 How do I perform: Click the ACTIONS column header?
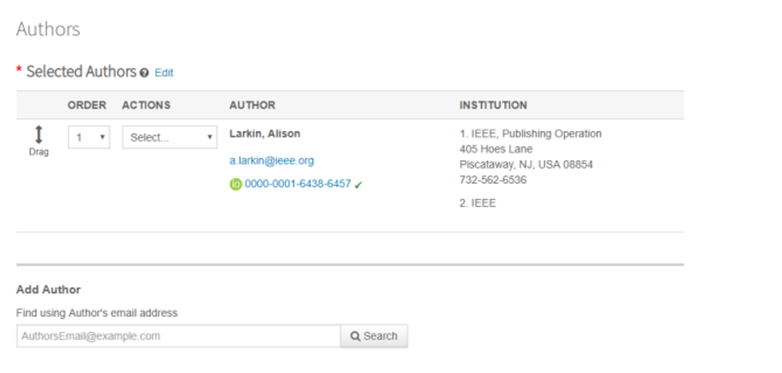coord(146,105)
